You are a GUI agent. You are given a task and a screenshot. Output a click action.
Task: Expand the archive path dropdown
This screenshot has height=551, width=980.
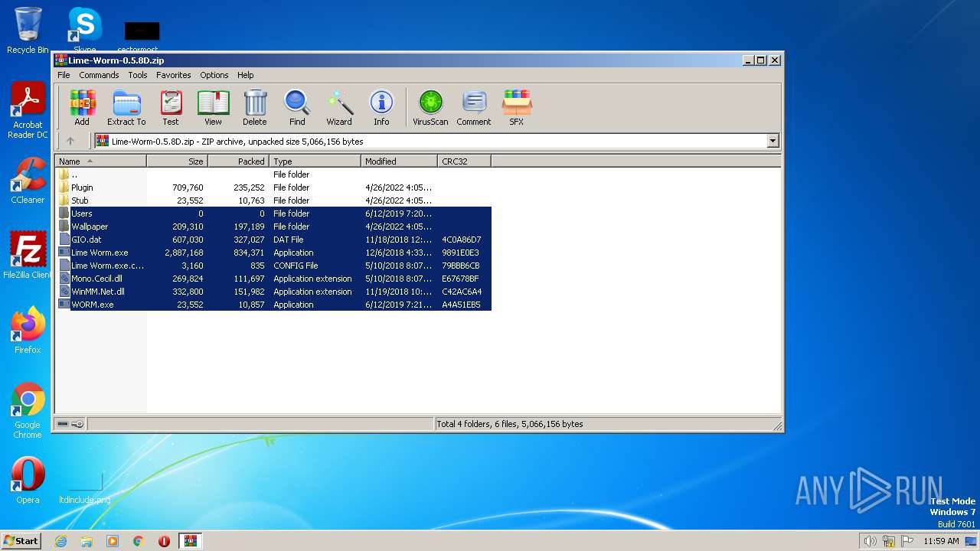coord(773,141)
